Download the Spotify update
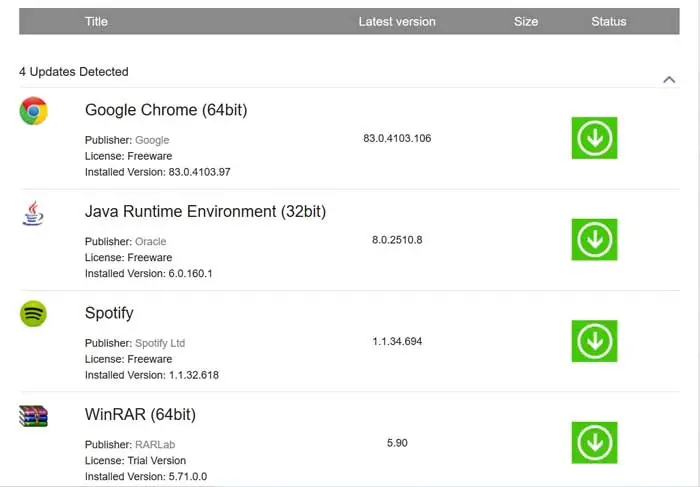This screenshot has width=700, height=487. coord(594,341)
